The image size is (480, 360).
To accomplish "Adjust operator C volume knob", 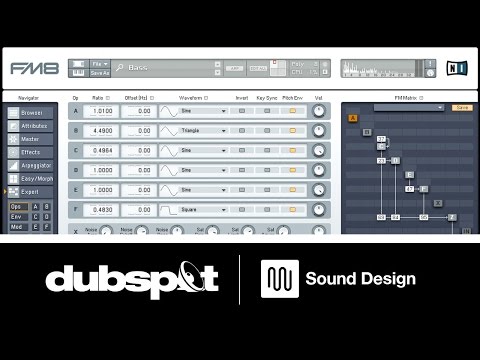I will click(319, 150).
